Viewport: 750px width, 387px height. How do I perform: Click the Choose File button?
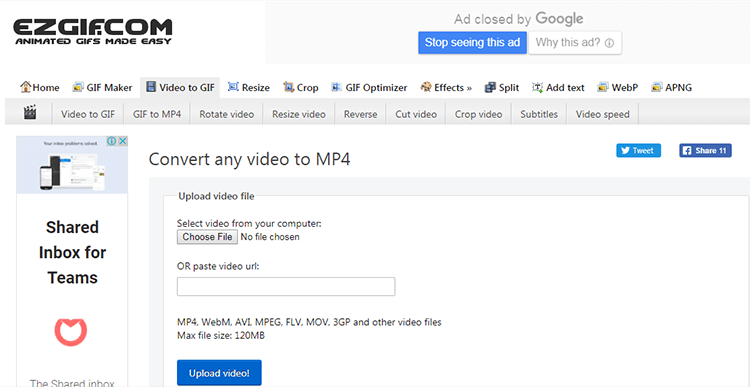point(207,237)
